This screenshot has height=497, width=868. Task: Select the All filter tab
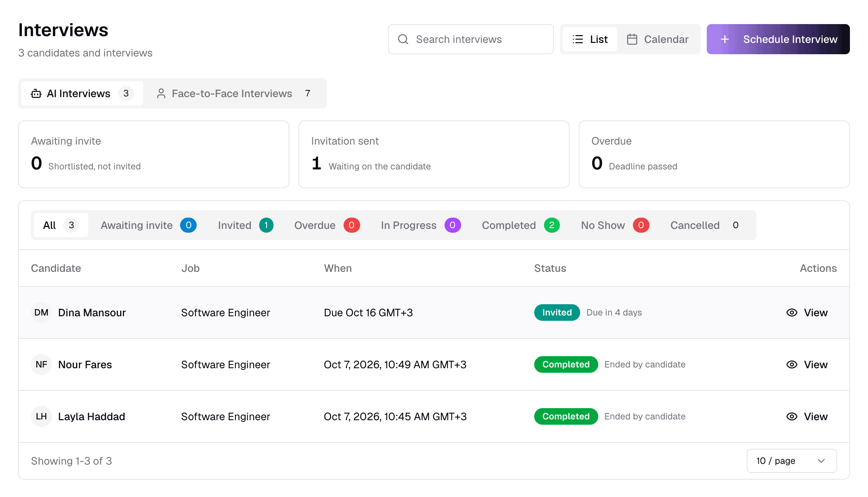61,225
